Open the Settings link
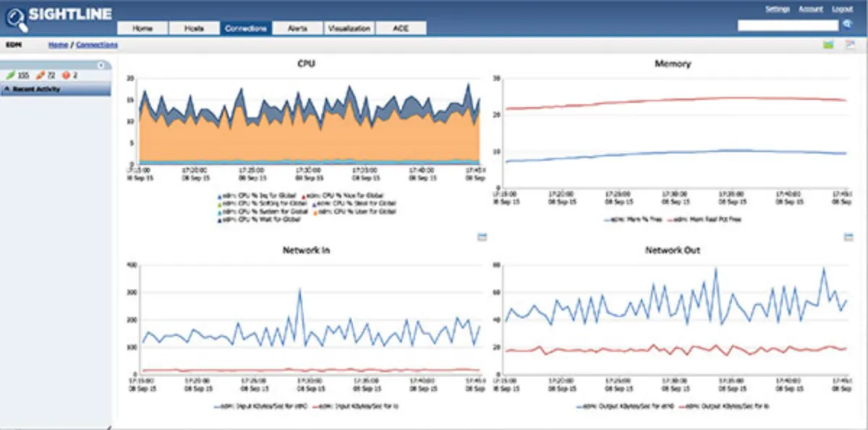868x430 pixels. coord(778,9)
